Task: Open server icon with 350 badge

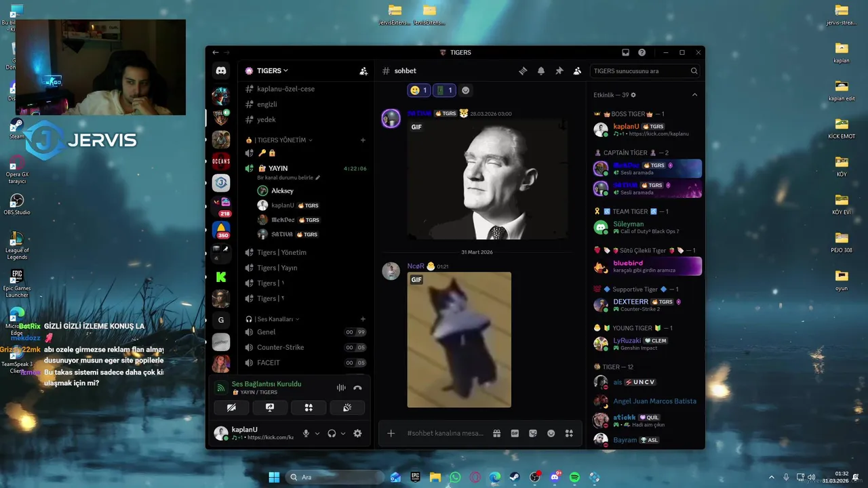Action: click(221, 230)
